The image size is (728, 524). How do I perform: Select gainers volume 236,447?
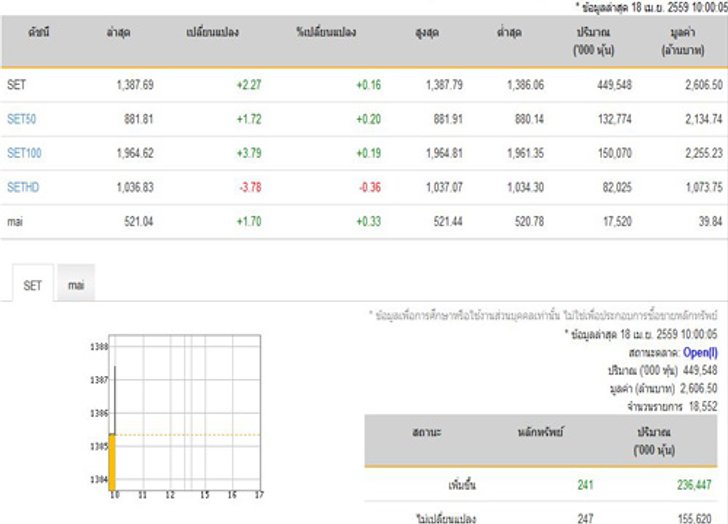[x=694, y=485]
